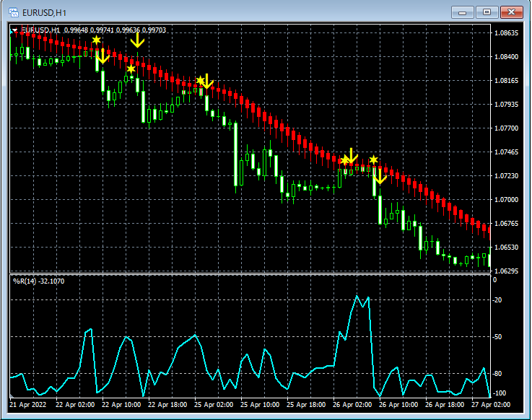
Task: Minimize the EURUSD,H1 chart window
Action: coord(462,12)
